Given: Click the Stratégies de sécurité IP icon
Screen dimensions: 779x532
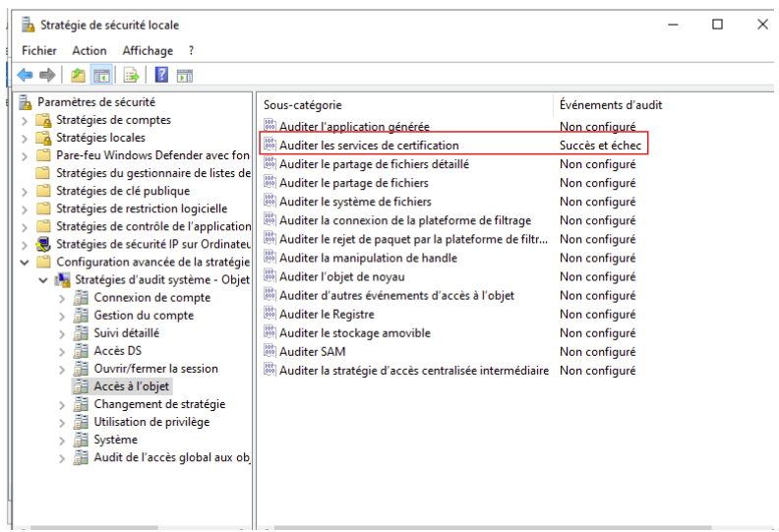Looking at the screenshot, I should pos(43,244).
